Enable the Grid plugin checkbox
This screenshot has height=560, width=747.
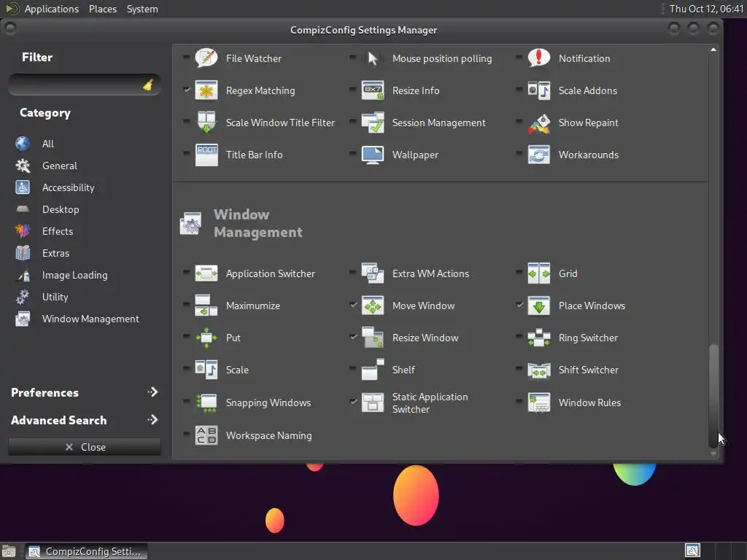(x=519, y=273)
